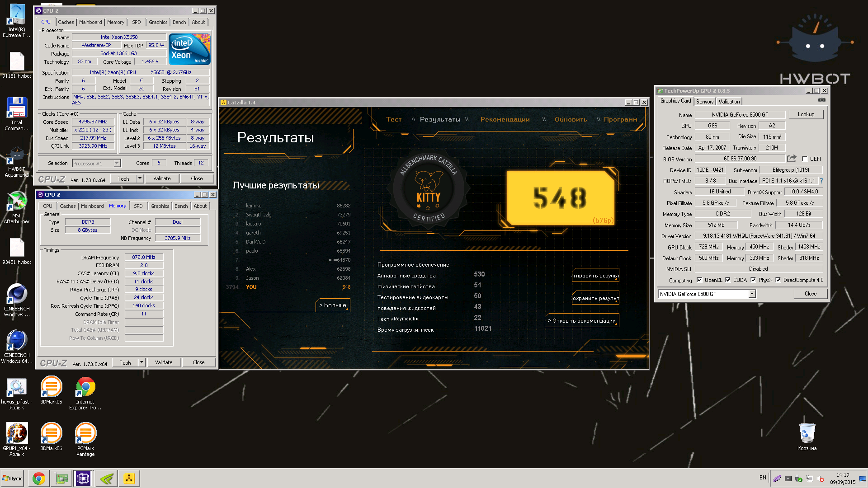Open Intel(R) Extreme Tuning desktop shortcut

(17, 21)
